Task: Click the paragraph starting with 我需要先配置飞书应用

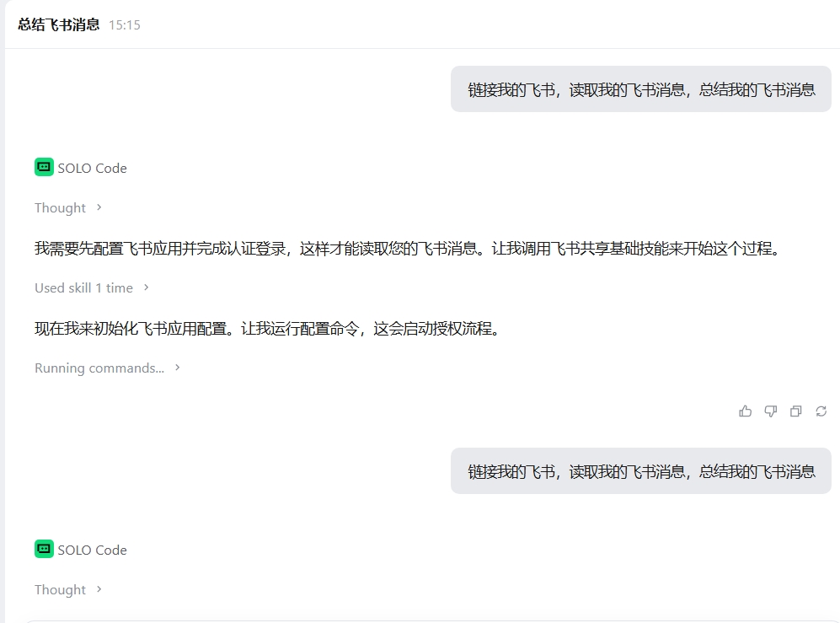Action: (x=409, y=248)
